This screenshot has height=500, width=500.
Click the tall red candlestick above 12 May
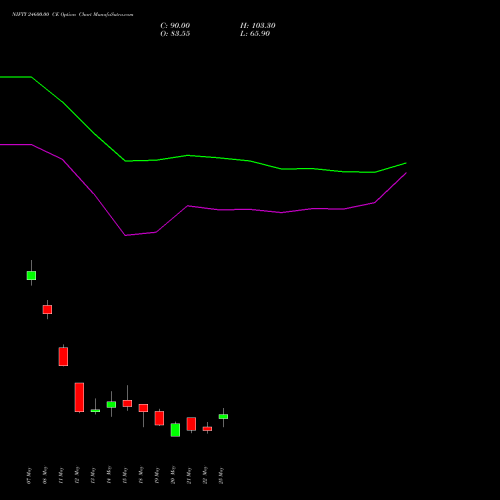click(x=79, y=397)
